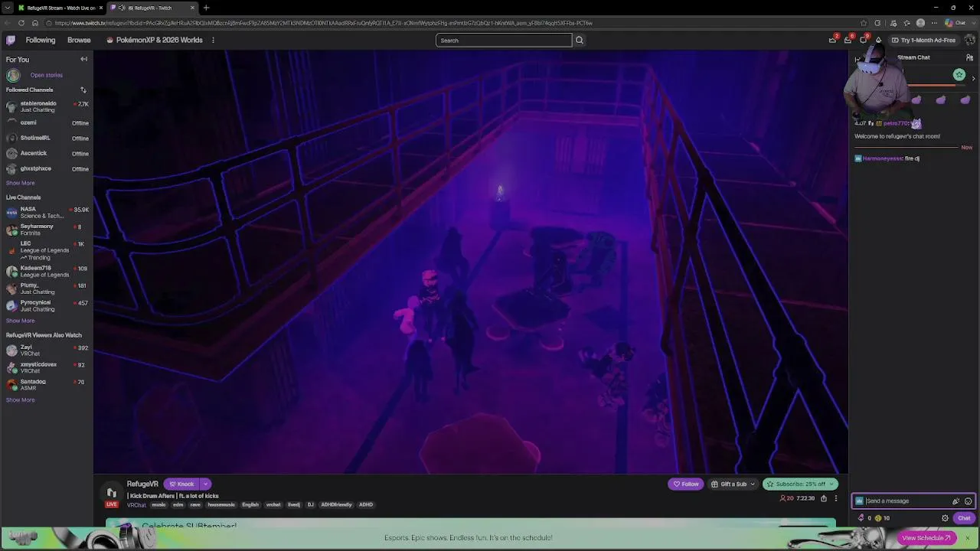The height and width of the screenshot is (551, 980).
Task: Collapse the Stream Chat panel
Action: point(857,59)
